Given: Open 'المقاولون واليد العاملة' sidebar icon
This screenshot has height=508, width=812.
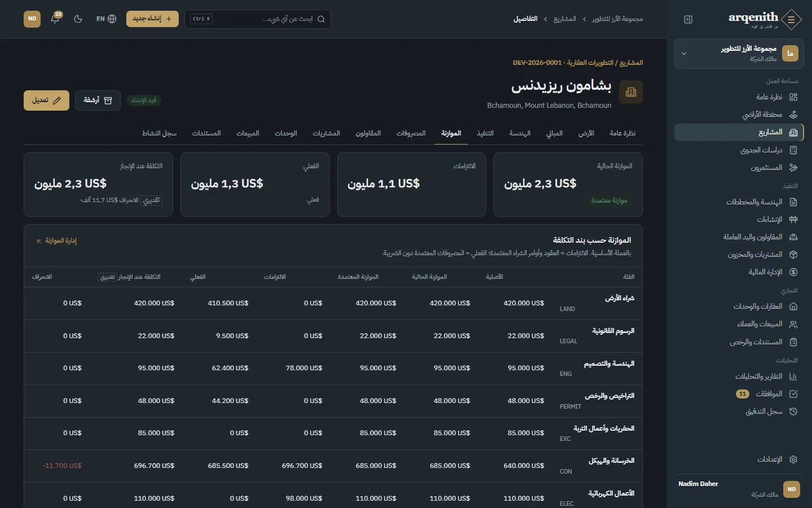Looking at the screenshot, I should [x=793, y=237].
